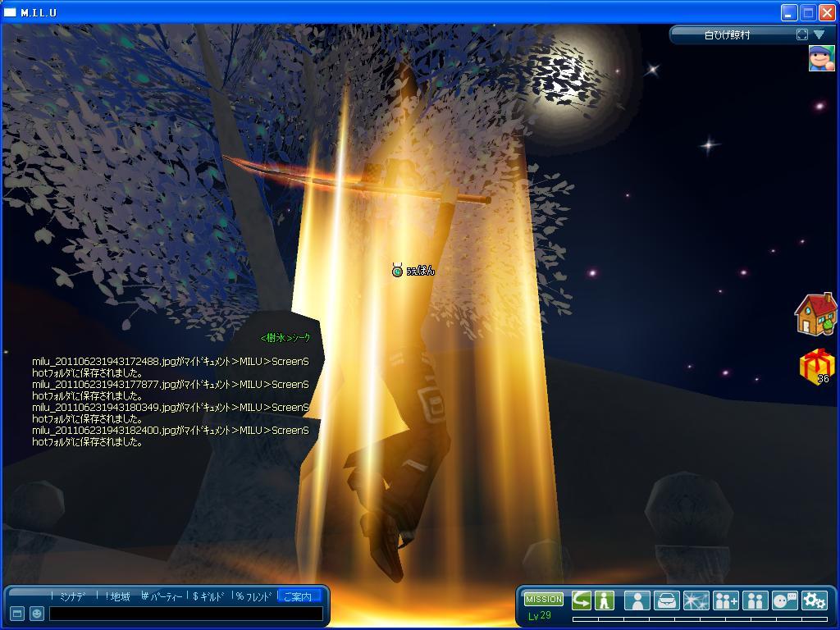Viewport: 840px width, 630px height.
Task: Open the smiley emoticon picker
Action: click(36, 614)
